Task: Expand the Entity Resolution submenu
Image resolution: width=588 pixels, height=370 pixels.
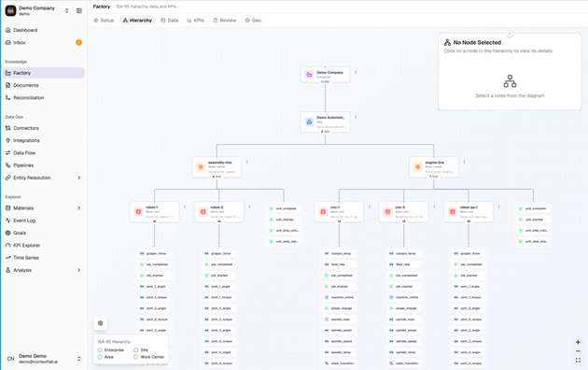Action: (x=79, y=178)
